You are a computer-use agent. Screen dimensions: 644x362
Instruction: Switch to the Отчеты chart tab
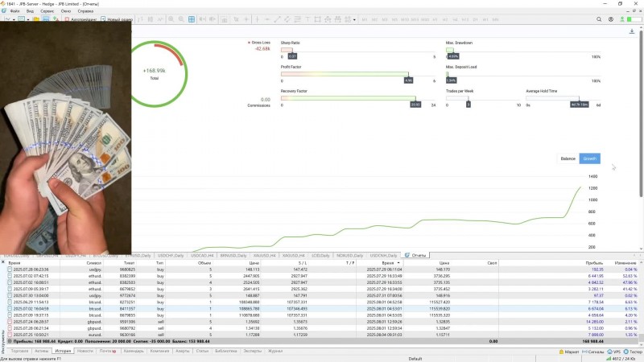click(x=415, y=255)
